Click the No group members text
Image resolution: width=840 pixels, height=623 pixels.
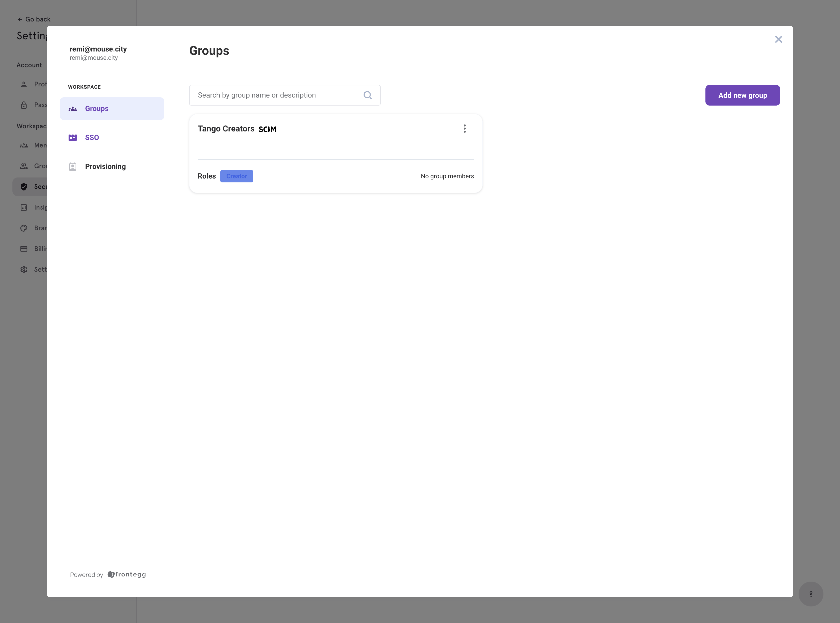pos(447,176)
